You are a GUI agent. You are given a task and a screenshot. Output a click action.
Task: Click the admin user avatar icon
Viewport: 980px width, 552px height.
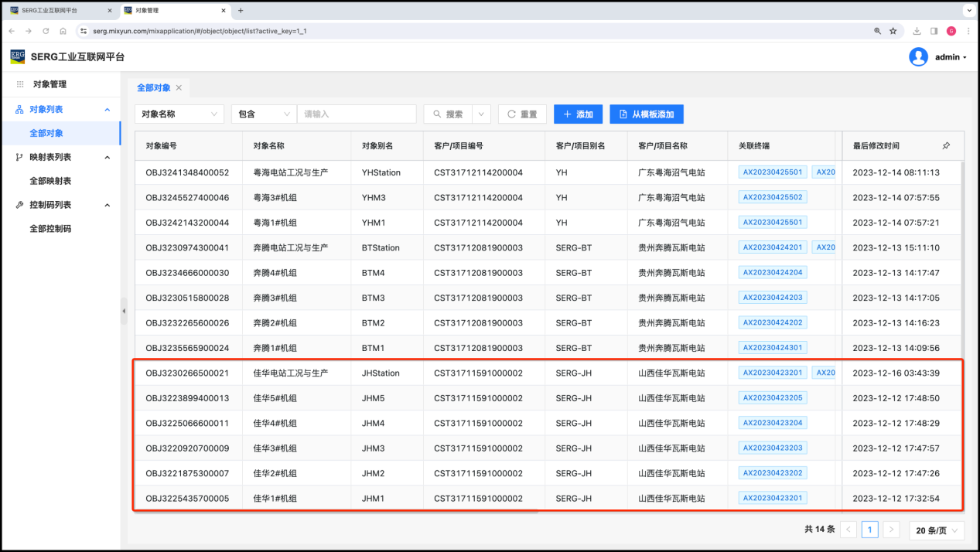pos(918,57)
